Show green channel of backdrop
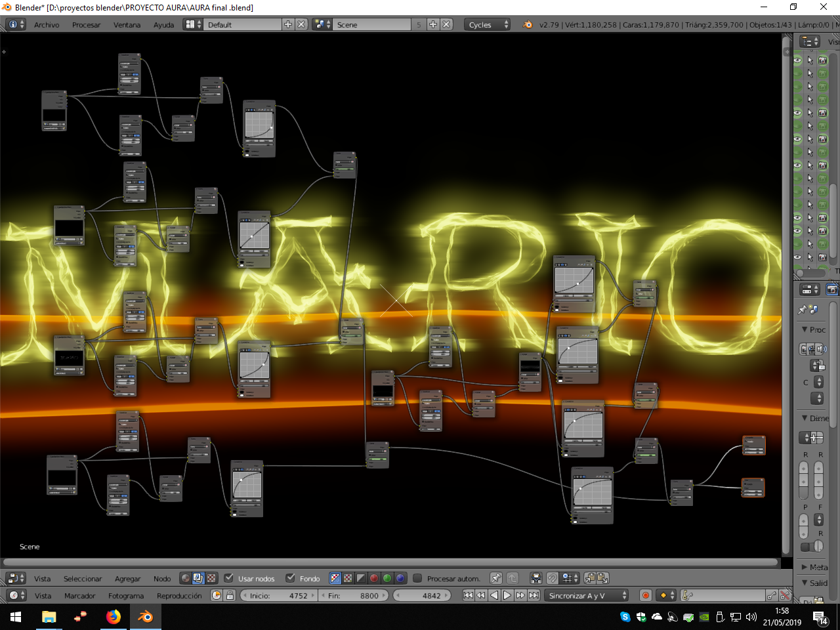Image resolution: width=840 pixels, height=630 pixels. 387,578
